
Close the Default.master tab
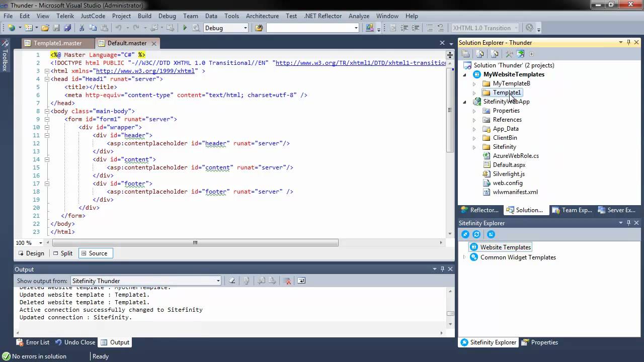point(154,43)
